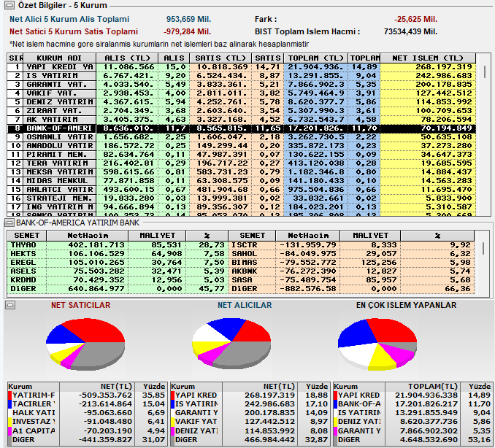Click the SASA stock row
This screenshot has width=495, height=448.
[351, 280]
